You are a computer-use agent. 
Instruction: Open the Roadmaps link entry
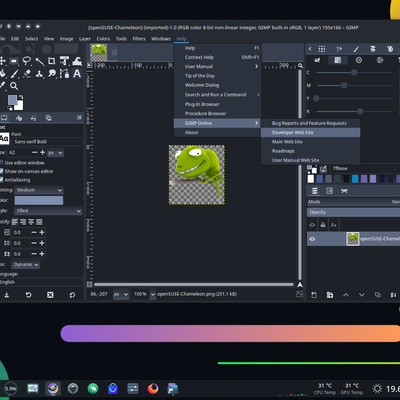point(310,151)
